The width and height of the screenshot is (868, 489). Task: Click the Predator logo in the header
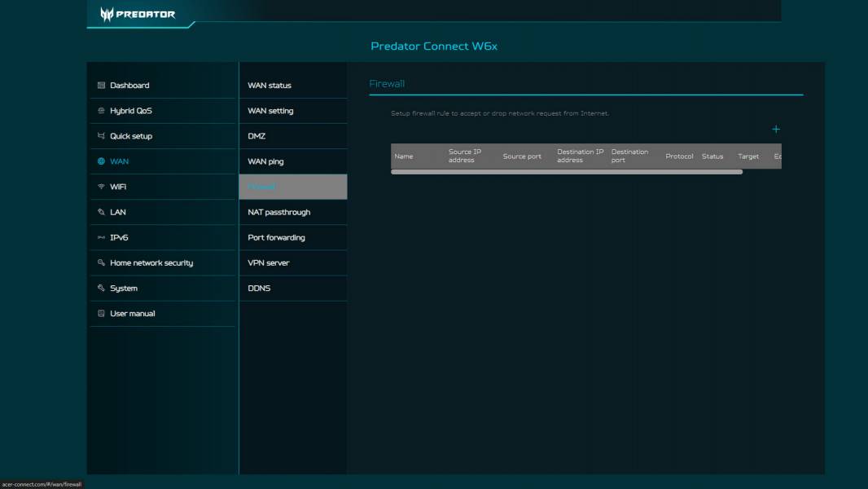point(135,14)
